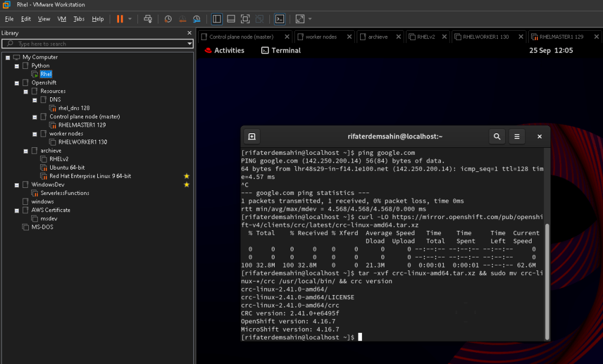
Task: Select RHELMASTER1 129 in the library tree
Action: click(x=82, y=125)
